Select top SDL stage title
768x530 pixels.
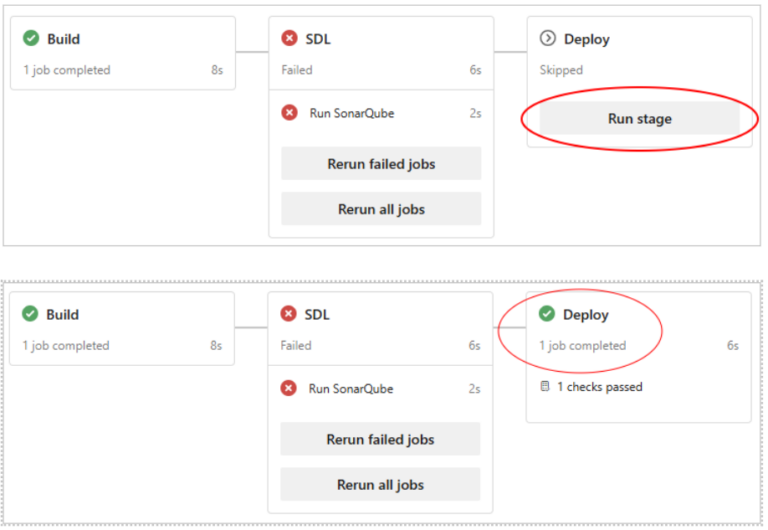[x=318, y=39]
